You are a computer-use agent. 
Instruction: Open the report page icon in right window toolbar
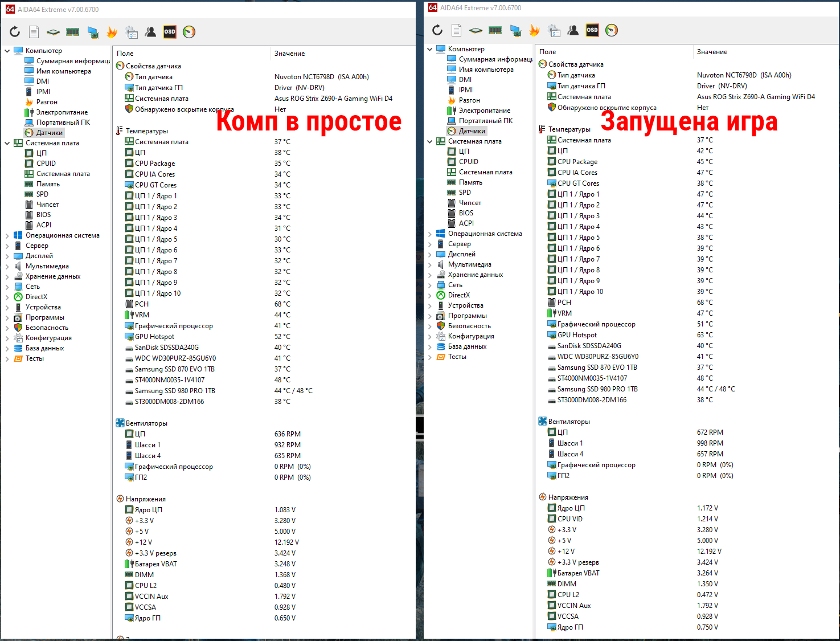tap(457, 30)
